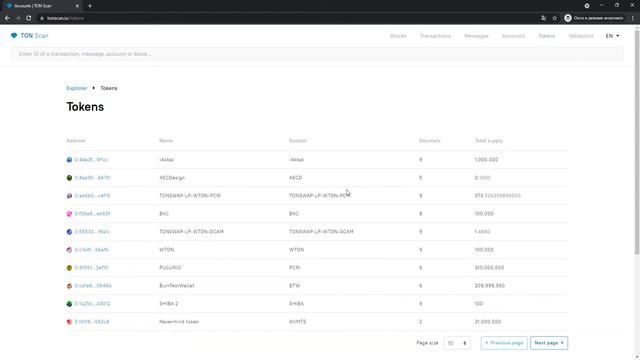Click the avatar icon for TONSWAP-LP-WTON-PCRI
Screen dimensions: 640x360
click(x=69, y=196)
